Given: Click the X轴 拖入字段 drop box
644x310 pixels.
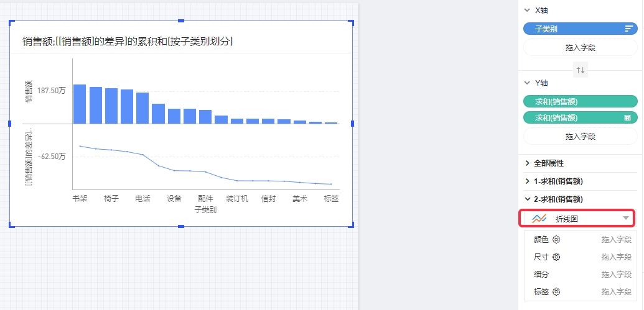Looking at the screenshot, I should click(x=580, y=47).
